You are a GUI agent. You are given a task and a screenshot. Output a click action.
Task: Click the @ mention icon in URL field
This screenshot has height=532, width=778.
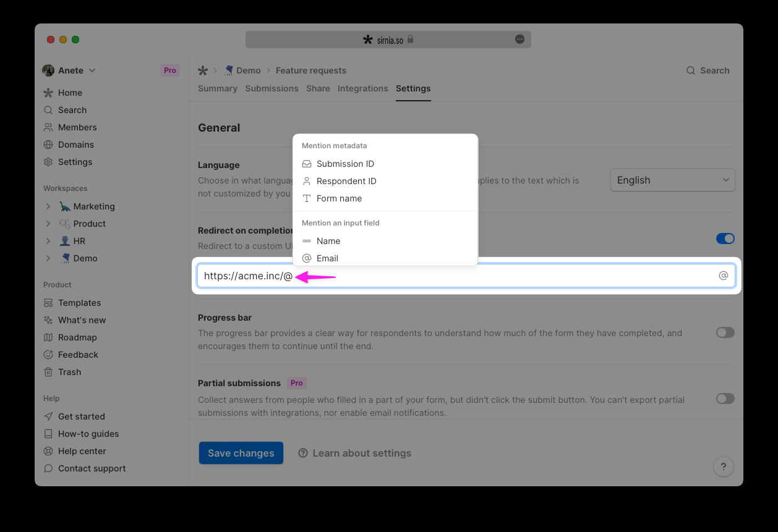tap(723, 276)
